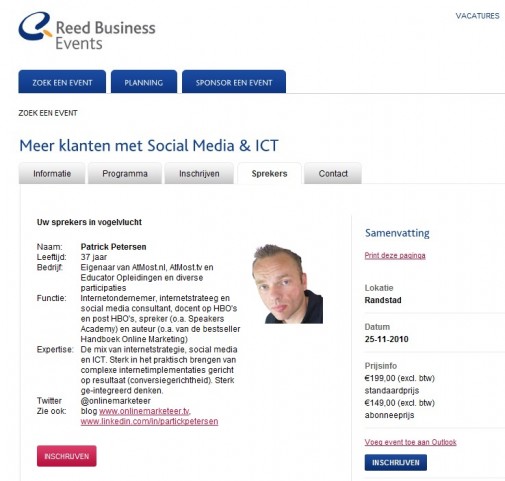Switch to the Informatie tab
Image resolution: width=505 pixels, height=481 pixels.
[x=52, y=173]
